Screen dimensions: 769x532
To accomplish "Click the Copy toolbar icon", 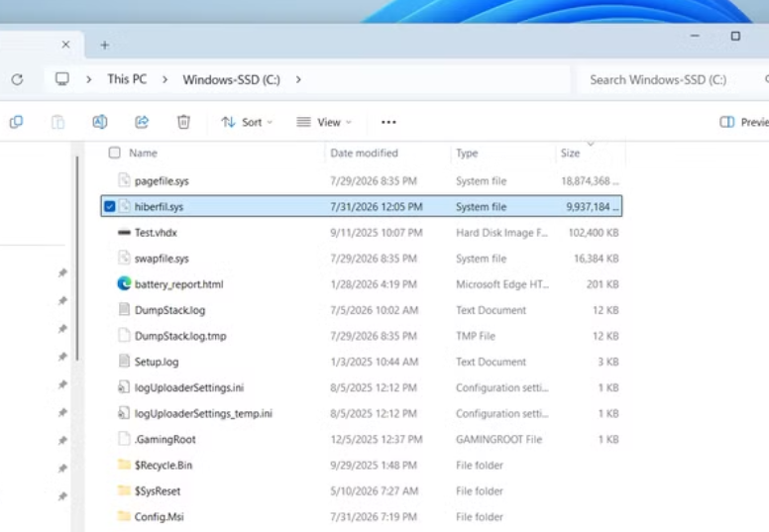I will (x=16, y=122).
